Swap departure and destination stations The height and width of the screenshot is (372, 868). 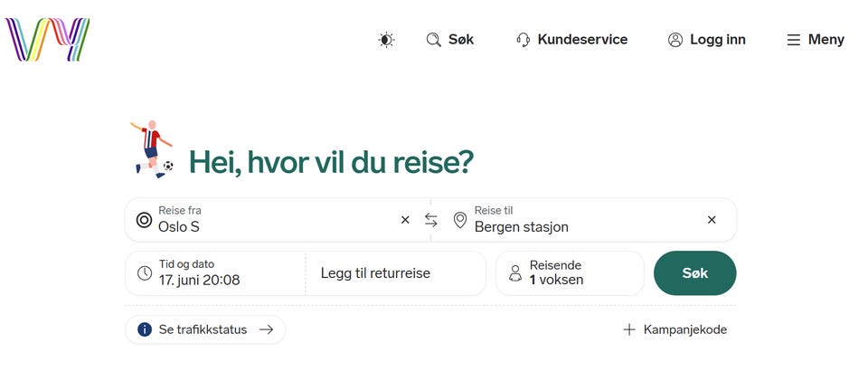pyautogui.click(x=431, y=220)
